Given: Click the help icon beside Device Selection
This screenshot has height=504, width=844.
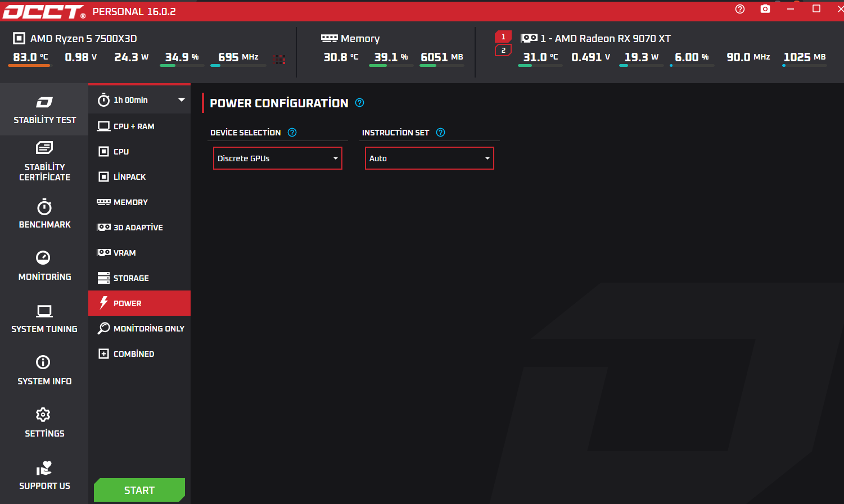Looking at the screenshot, I should pos(292,133).
